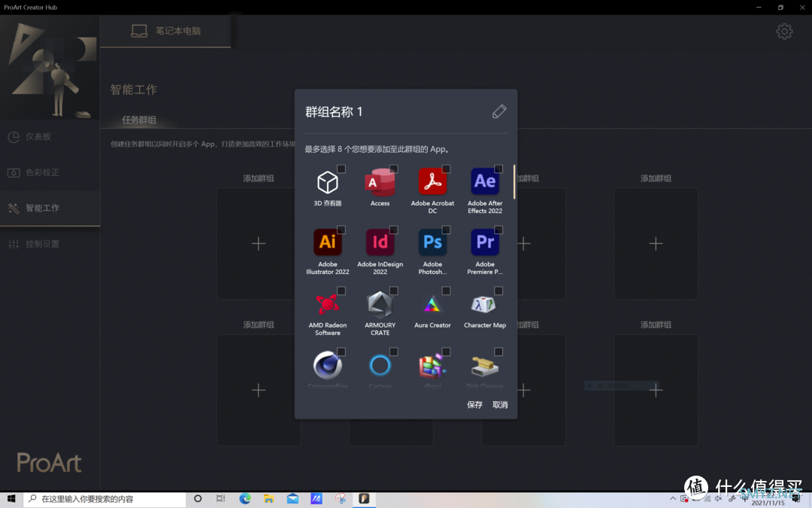Click the 3D 查看器 app icon
Viewport: 812px width, 508px height.
[x=328, y=182]
